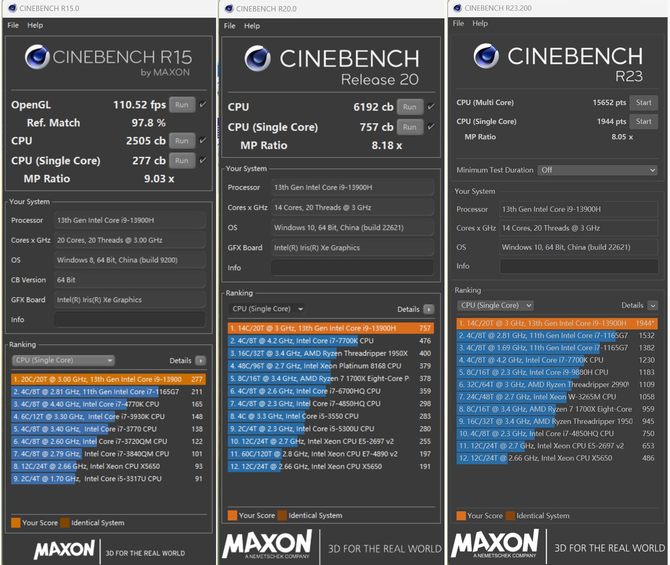The height and width of the screenshot is (565, 670).
Task: Click the Processor field in R15 system info
Action: point(129,220)
